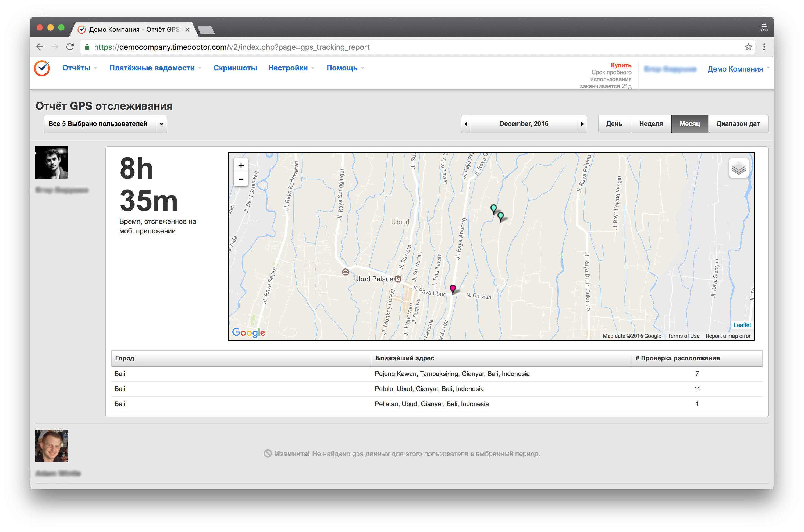Zoom out the map with minus button

tap(241, 179)
